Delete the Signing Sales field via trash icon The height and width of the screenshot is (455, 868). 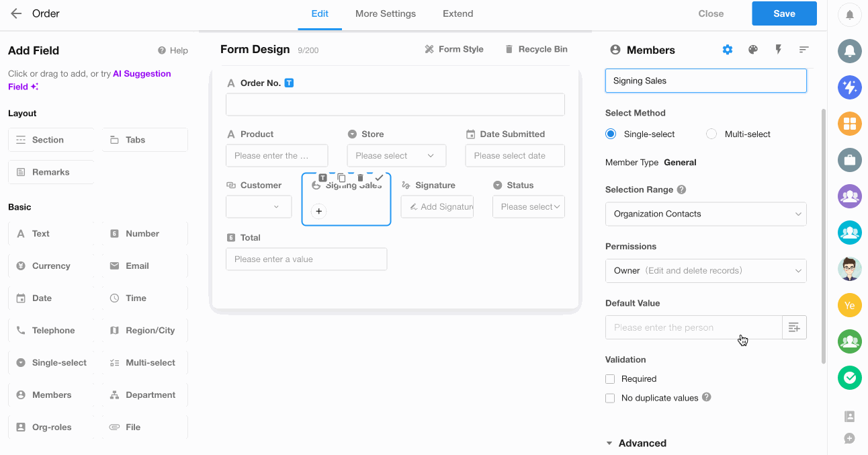point(360,178)
